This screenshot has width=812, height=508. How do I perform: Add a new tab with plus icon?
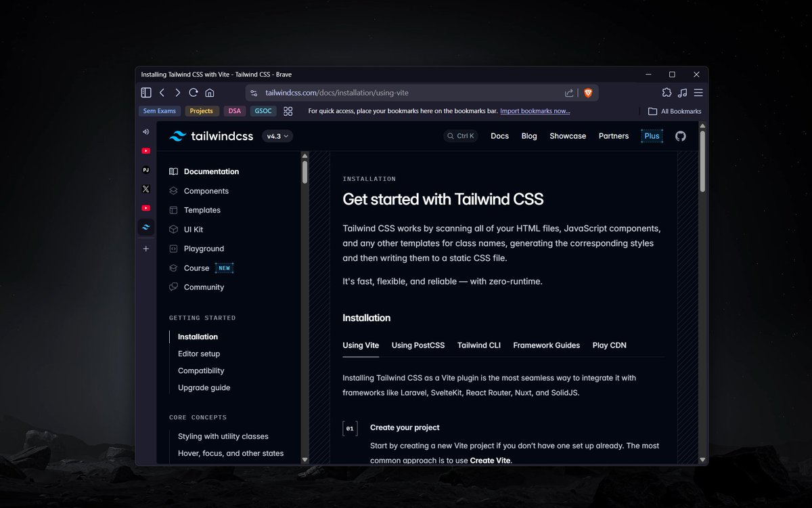pyautogui.click(x=145, y=249)
